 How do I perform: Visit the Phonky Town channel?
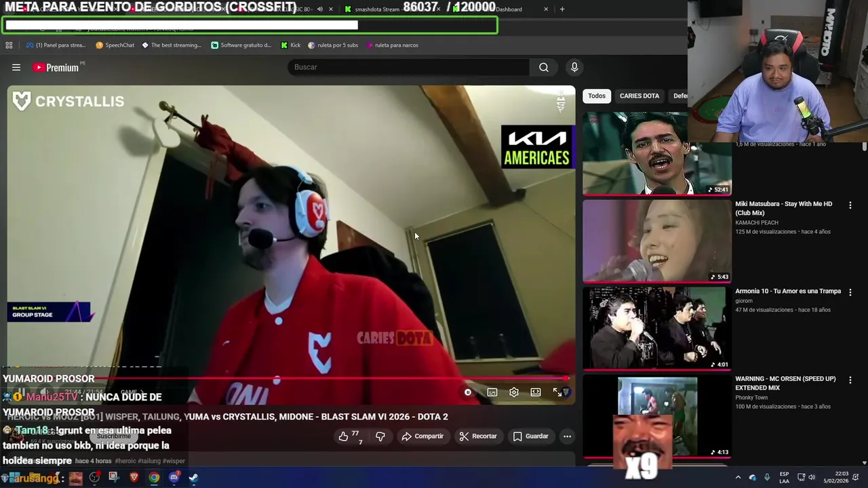[751, 397]
